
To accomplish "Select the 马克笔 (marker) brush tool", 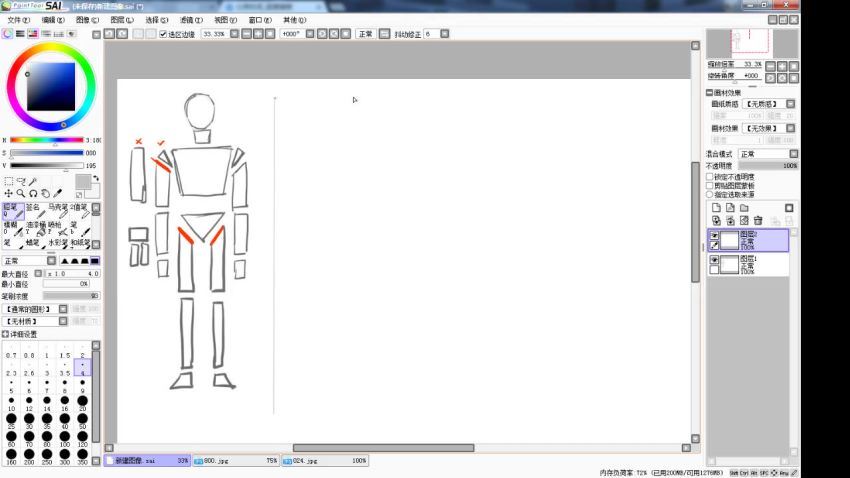I will coord(57,210).
